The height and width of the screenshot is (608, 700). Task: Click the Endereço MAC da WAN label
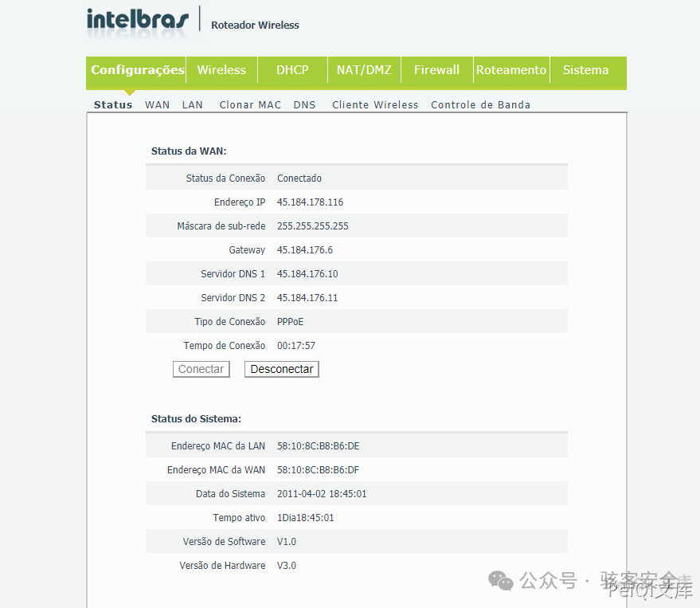(x=216, y=470)
